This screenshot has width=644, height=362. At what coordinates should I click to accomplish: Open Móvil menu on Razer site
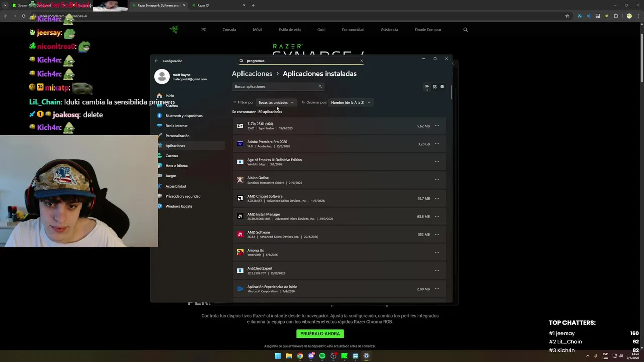(x=258, y=30)
